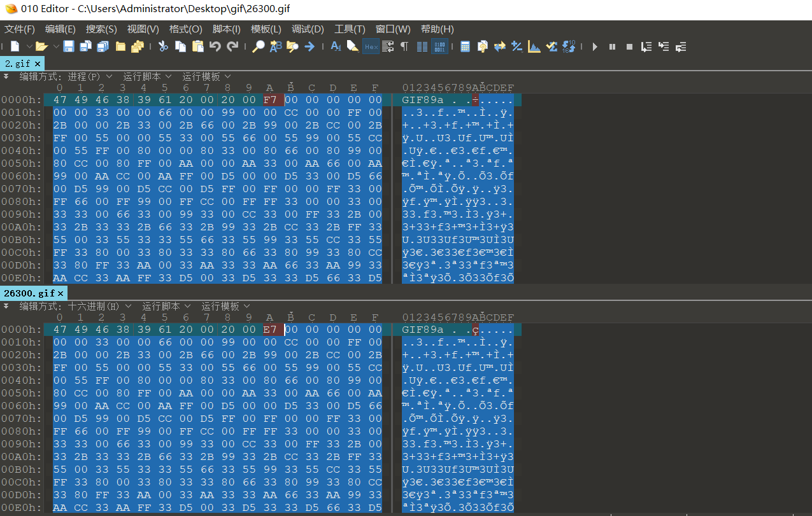Click the file Properties question-mark icon
812x516 pixels.
pyautogui.click(x=482, y=46)
